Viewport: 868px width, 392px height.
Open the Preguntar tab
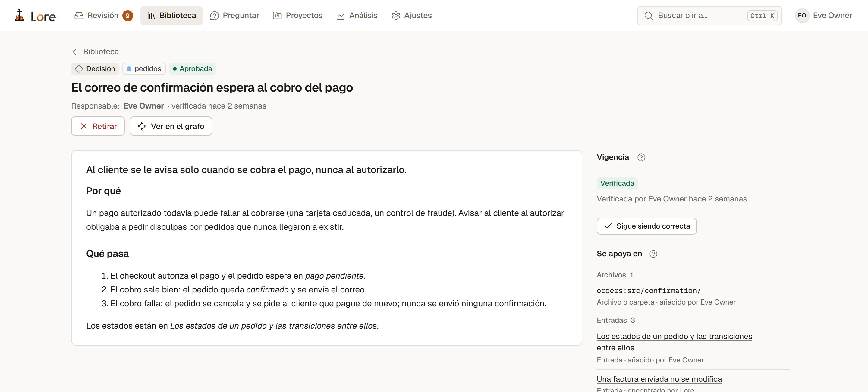click(x=234, y=15)
